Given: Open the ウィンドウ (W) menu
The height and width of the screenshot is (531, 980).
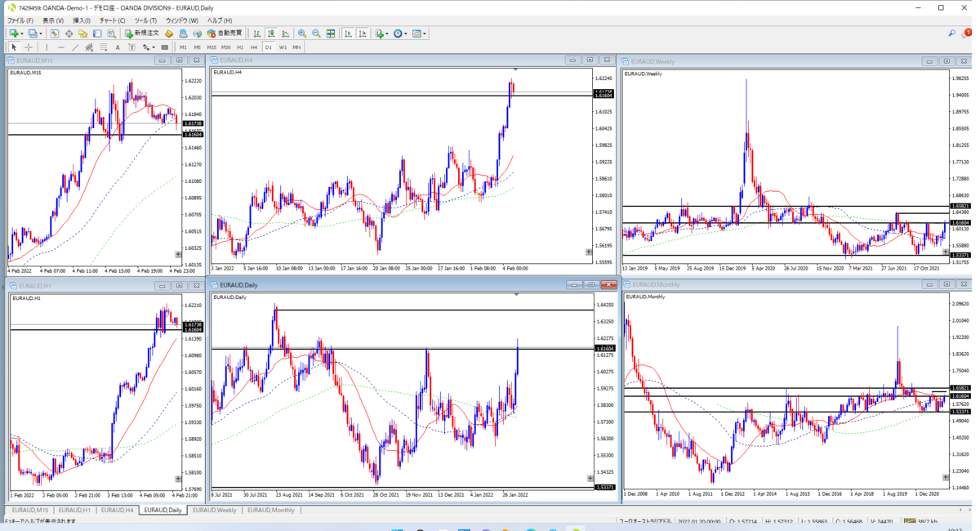Looking at the screenshot, I should click(182, 20).
